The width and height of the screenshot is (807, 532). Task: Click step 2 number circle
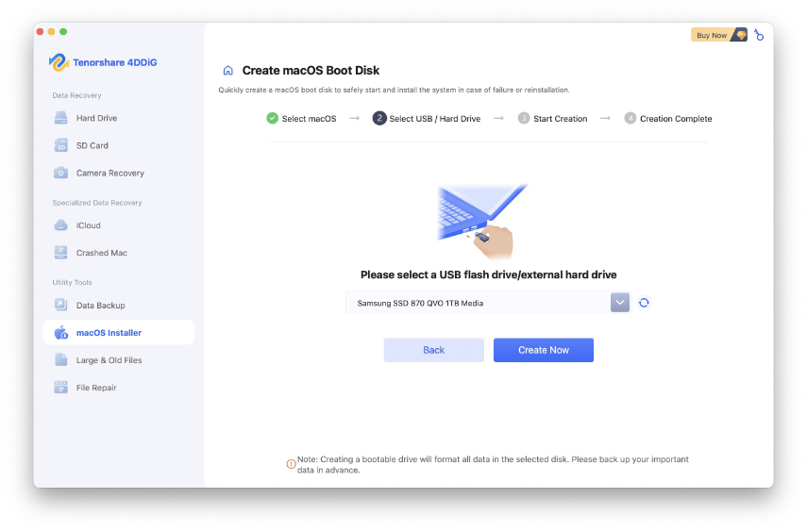tap(379, 118)
